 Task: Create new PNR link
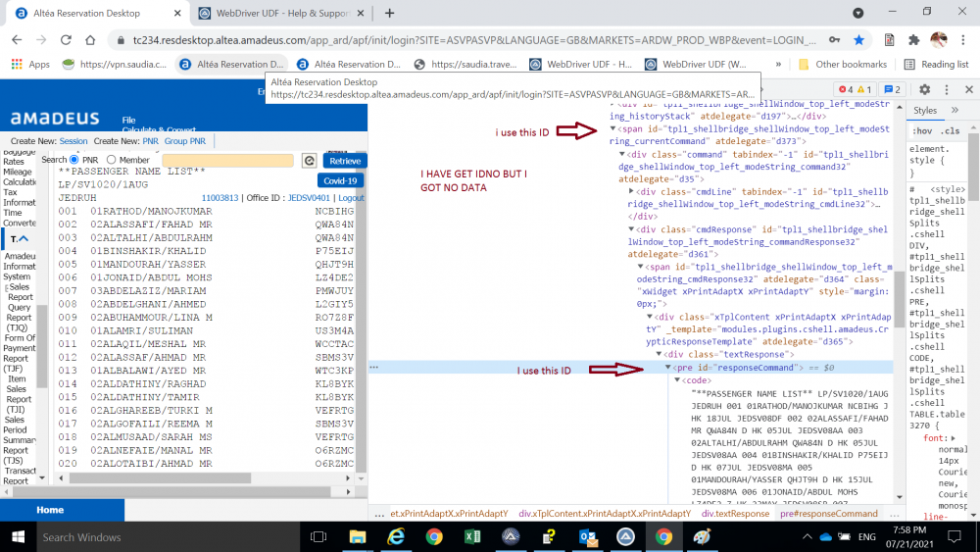[x=150, y=141]
